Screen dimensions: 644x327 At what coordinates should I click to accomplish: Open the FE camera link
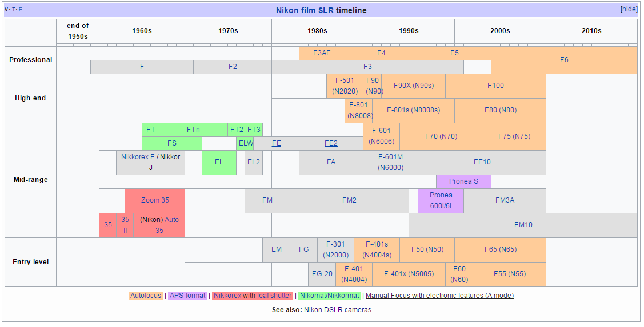click(x=277, y=143)
